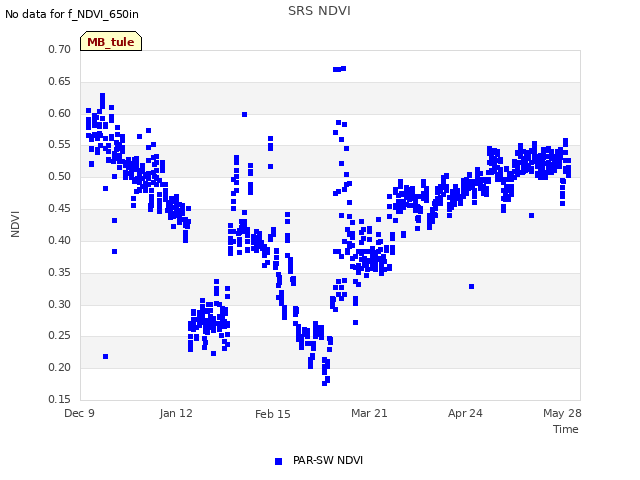Click the Feb 15 x-axis tick label
Image resolution: width=640 pixels, height=480 pixels.
[x=273, y=414]
